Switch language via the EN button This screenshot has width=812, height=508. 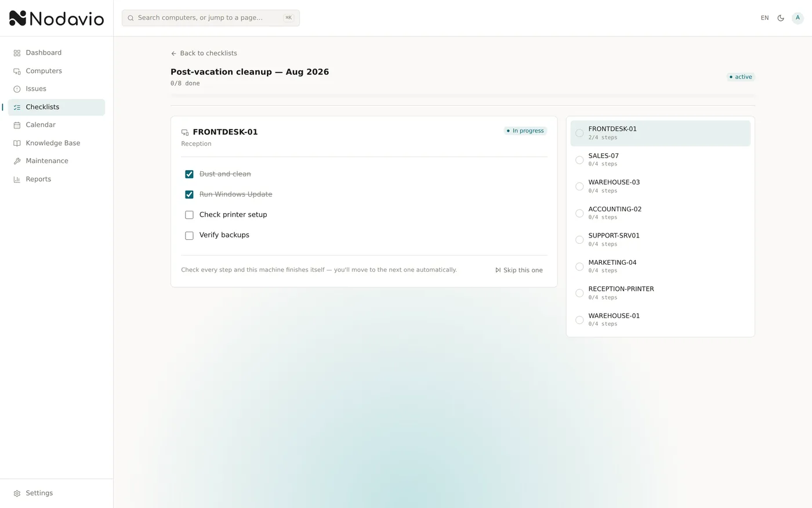tap(764, 18)
